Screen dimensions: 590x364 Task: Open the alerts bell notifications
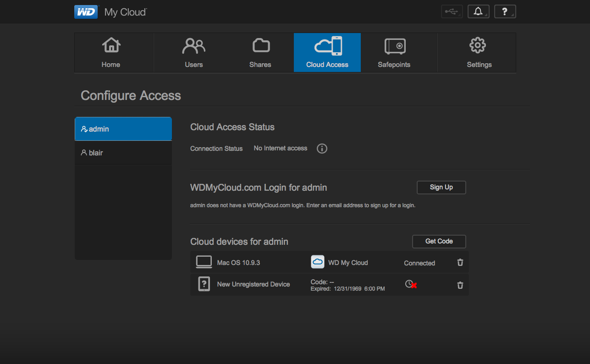coord(478,12)
